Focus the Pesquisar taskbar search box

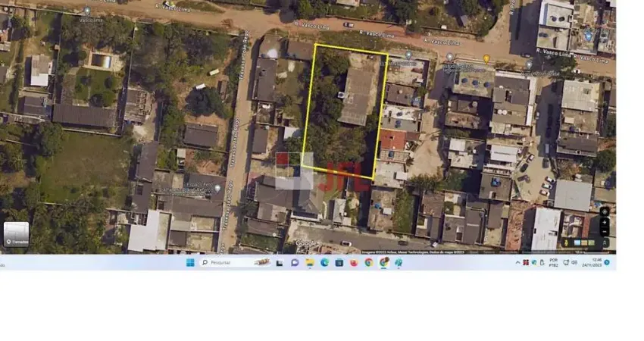pos(236,262)
